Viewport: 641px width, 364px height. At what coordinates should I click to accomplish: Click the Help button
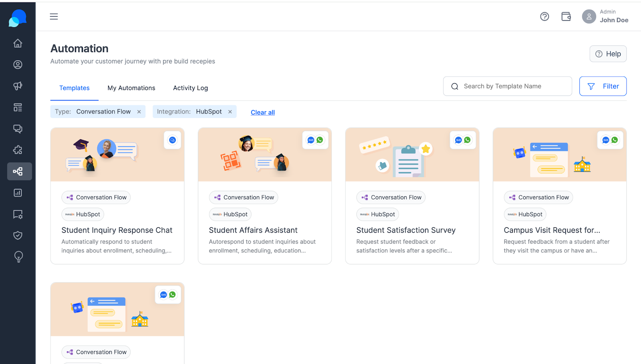click(x=608, y=54)
